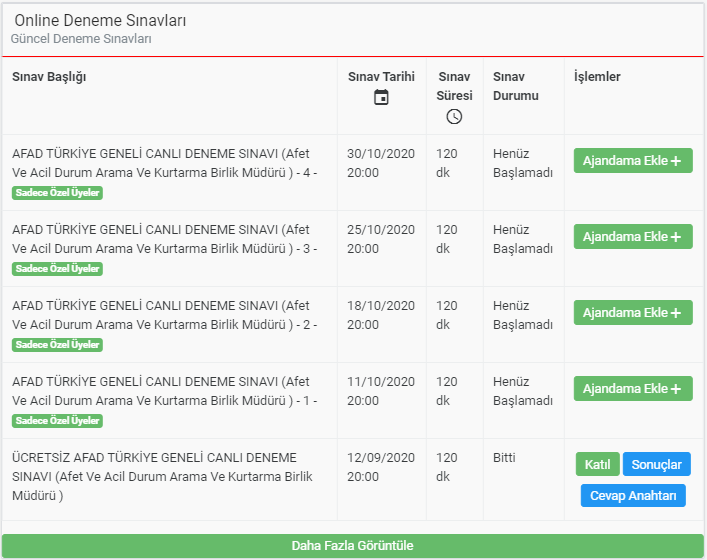Click the 120 dk duration in the 25/10/2020 row

tap(447, 239)
